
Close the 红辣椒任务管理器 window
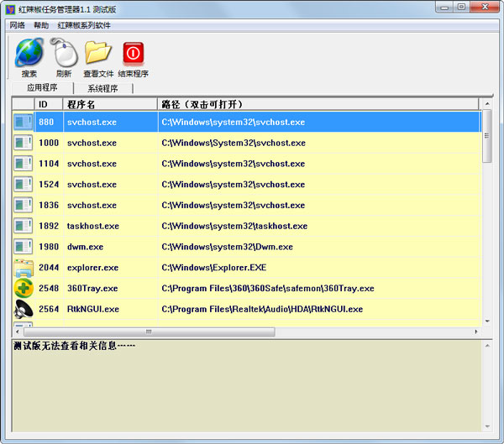485,7
